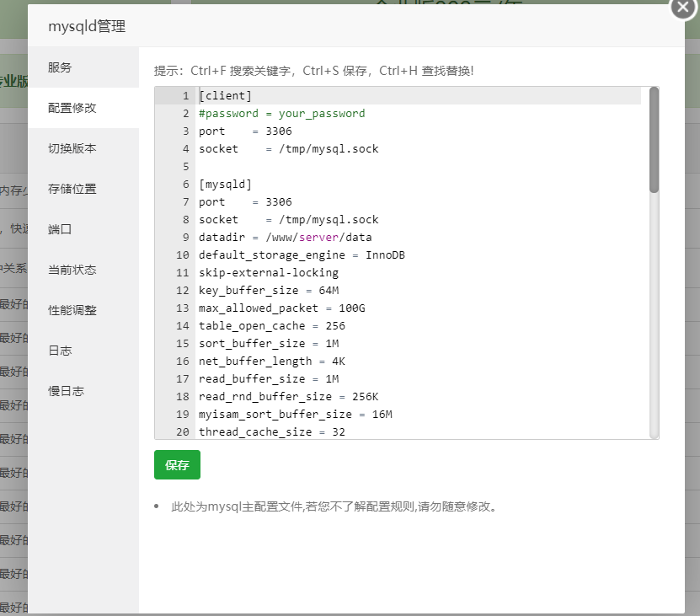This screenshot has height=616, width=700.
Task: Click the default_storage_engine = InnoDB line
Action: click(x=302, y=255)
